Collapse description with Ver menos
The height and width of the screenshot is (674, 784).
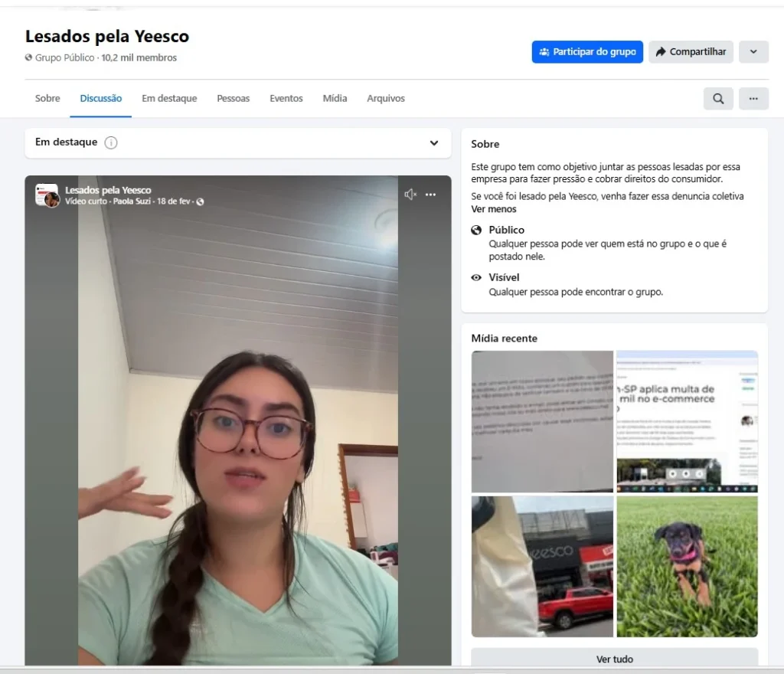[494, 209]
